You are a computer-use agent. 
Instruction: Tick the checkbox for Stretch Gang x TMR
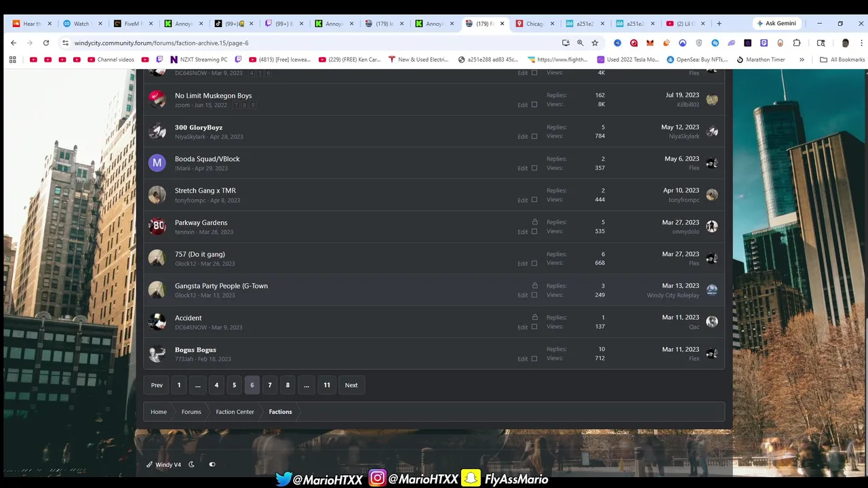[534, 200]
